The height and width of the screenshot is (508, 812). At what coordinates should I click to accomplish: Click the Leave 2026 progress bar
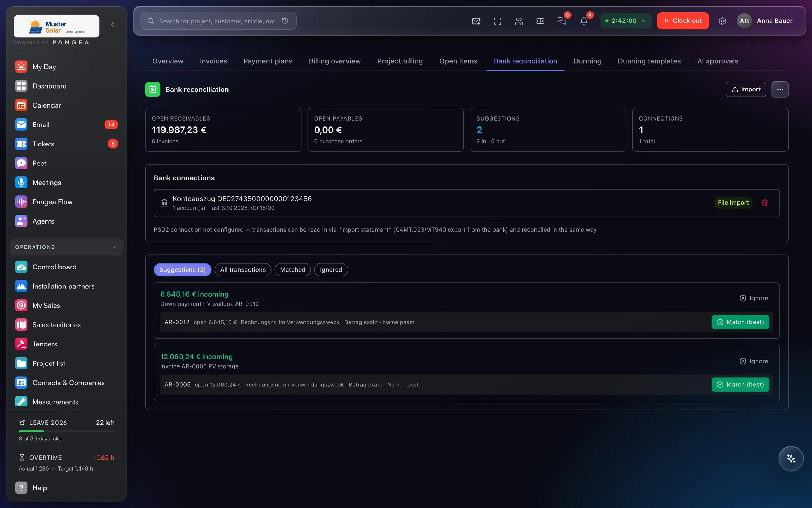[66, 431]
